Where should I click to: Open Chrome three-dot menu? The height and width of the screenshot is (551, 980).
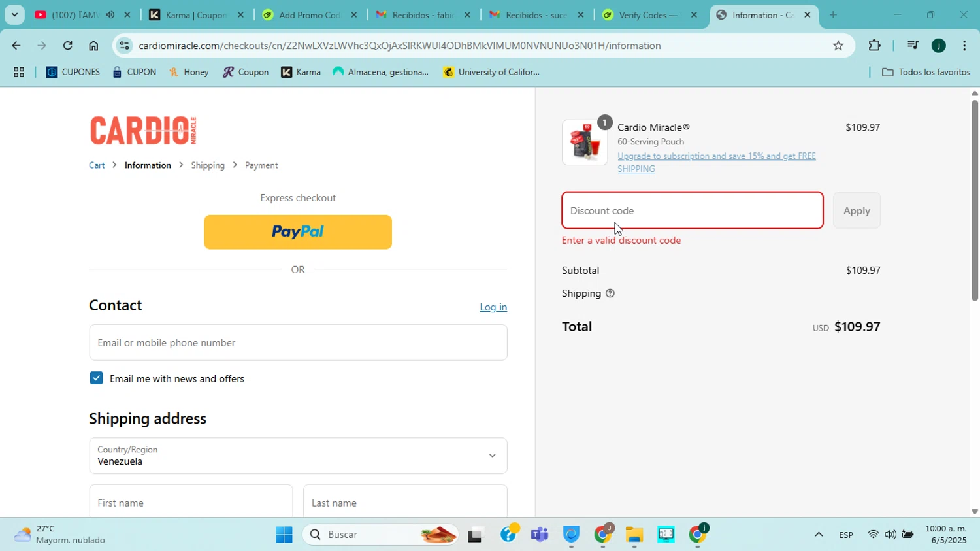pos(964,46)
